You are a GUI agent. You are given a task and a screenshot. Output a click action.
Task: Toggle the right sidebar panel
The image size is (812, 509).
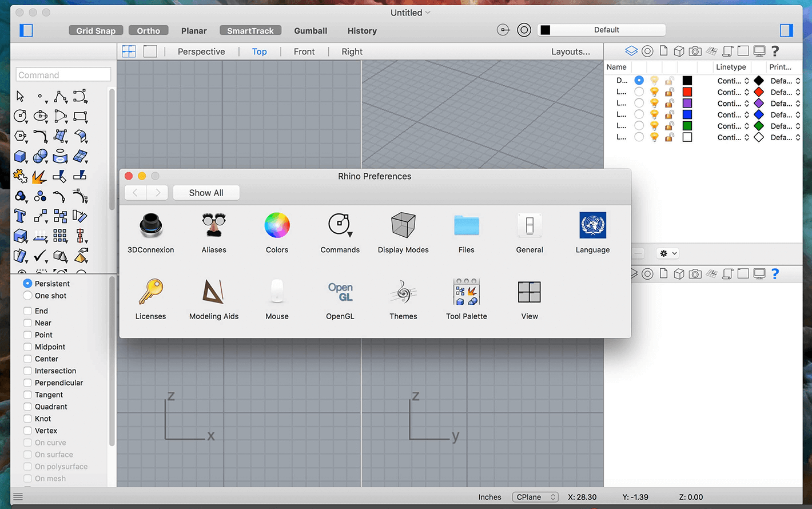pos(787,30)
